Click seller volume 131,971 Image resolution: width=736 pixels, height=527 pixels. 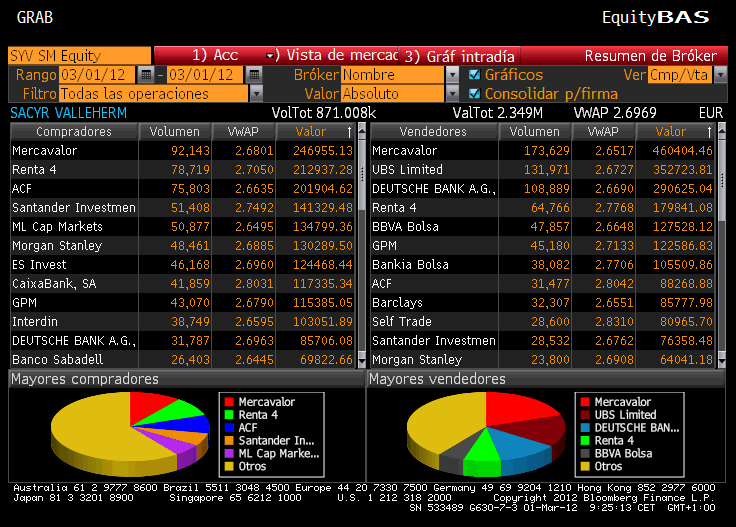(x=547, y=169)
